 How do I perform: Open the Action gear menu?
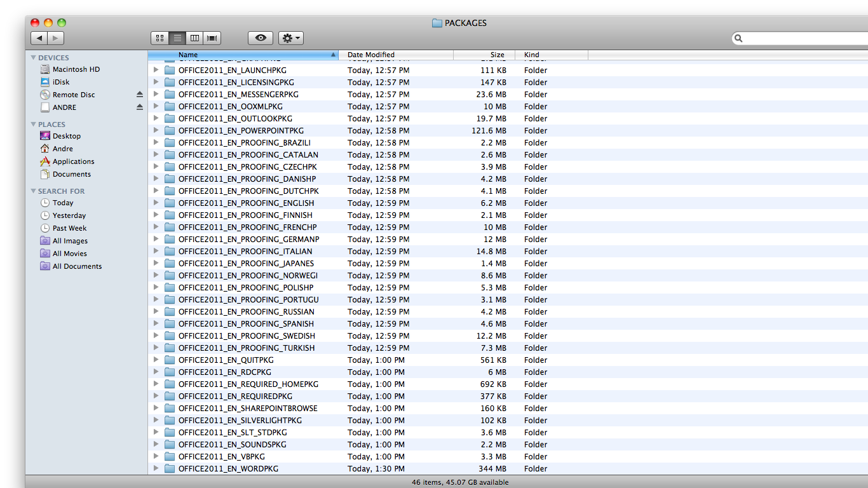coord(291,38)
